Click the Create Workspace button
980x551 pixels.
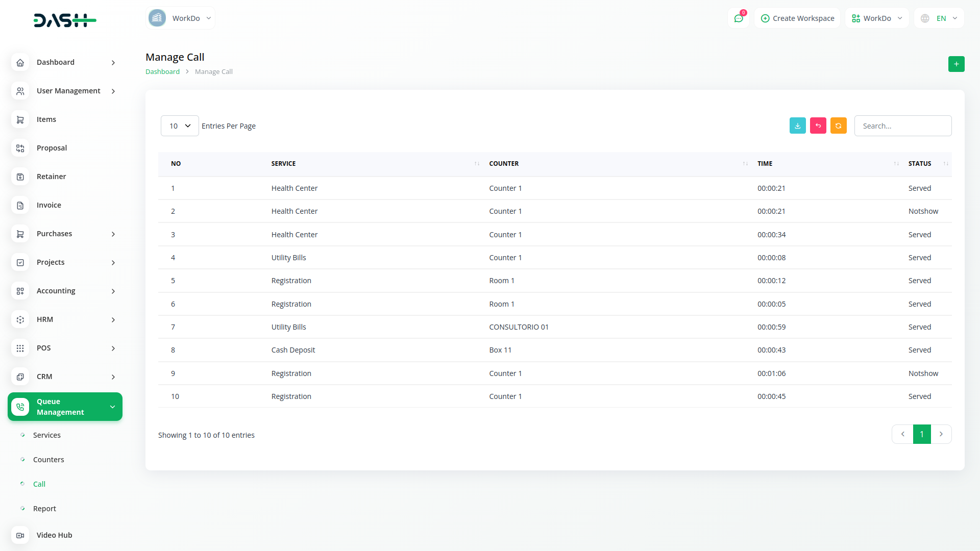click(797, 18)
